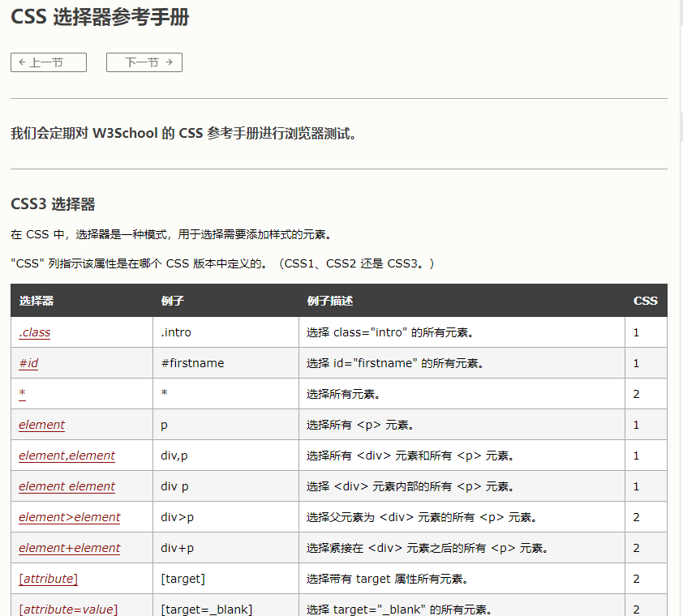Click description 选择 id="firstname" 的所有元素
The image size is (683, 616).
395,363
